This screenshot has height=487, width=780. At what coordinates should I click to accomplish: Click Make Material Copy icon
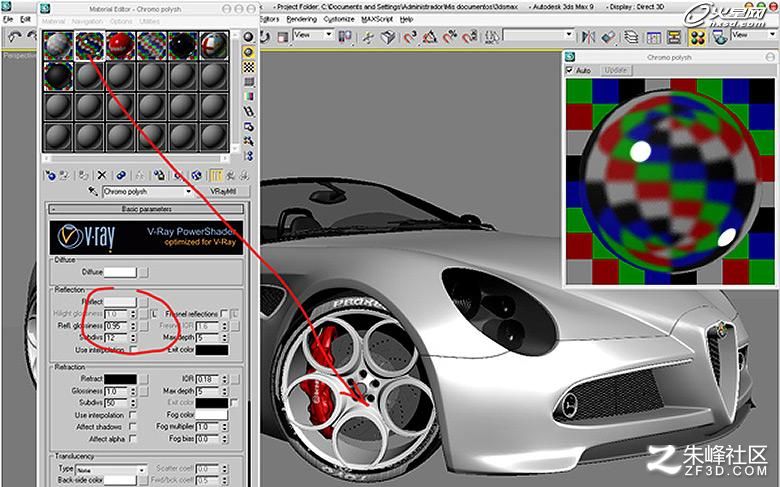click(121, 175)
